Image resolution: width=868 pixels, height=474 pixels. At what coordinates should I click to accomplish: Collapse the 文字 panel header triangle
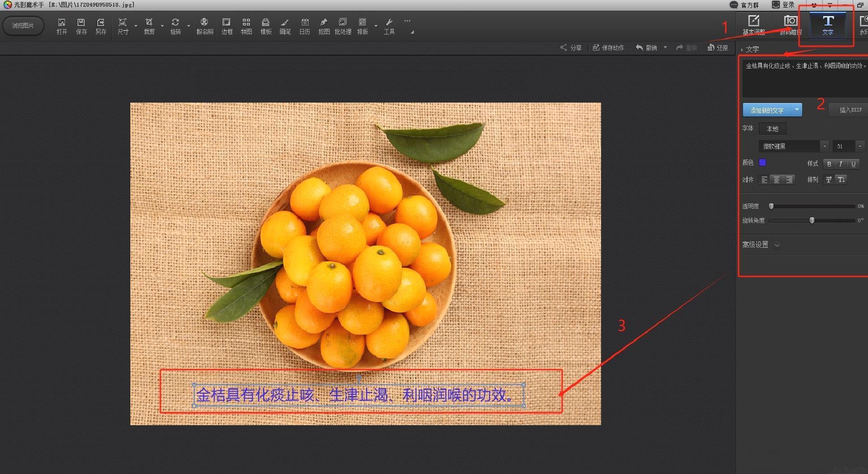click(x=742, y=50)
